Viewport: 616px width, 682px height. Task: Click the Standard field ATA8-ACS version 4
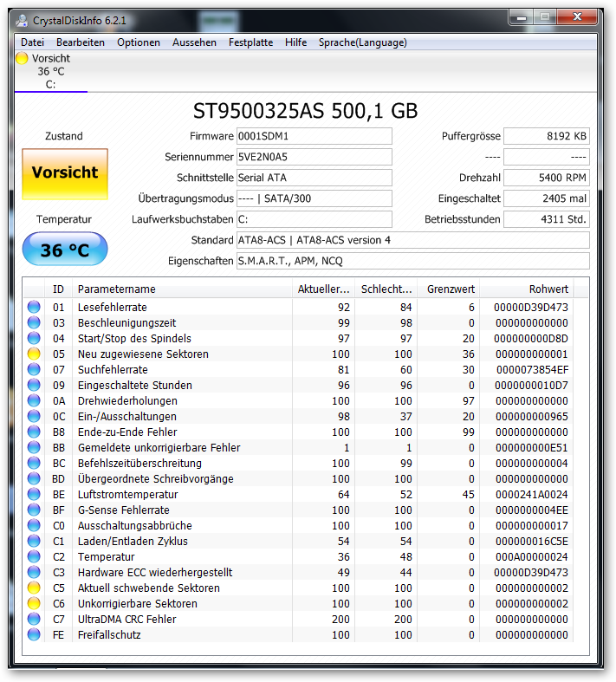tap(413, 240)
